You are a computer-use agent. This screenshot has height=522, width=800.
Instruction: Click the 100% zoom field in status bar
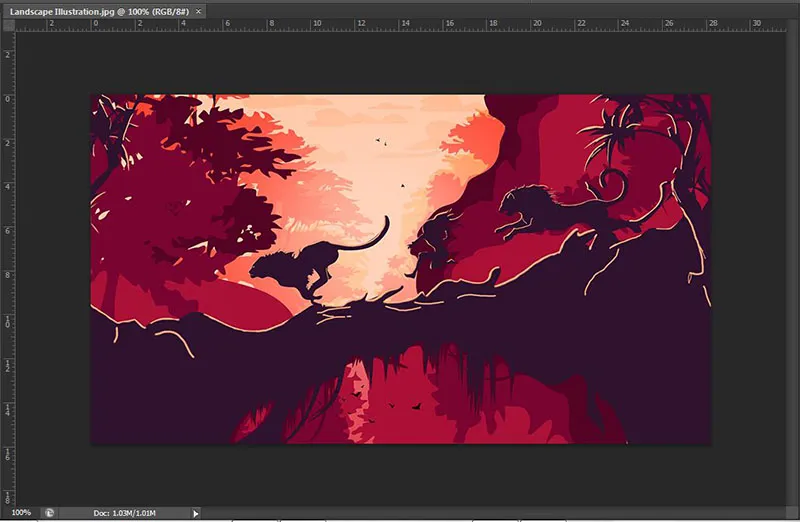click(21, 512)
